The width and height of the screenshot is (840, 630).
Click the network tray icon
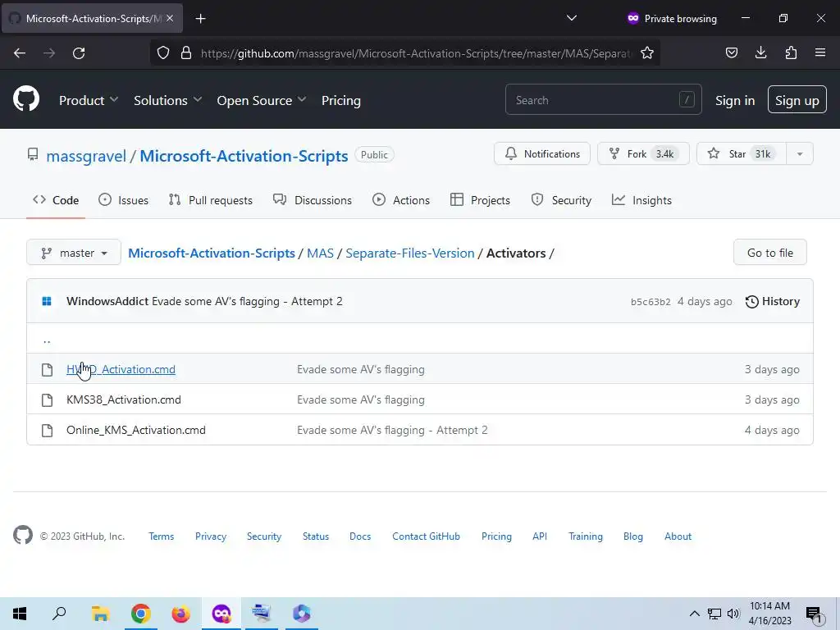click(714, 614)
